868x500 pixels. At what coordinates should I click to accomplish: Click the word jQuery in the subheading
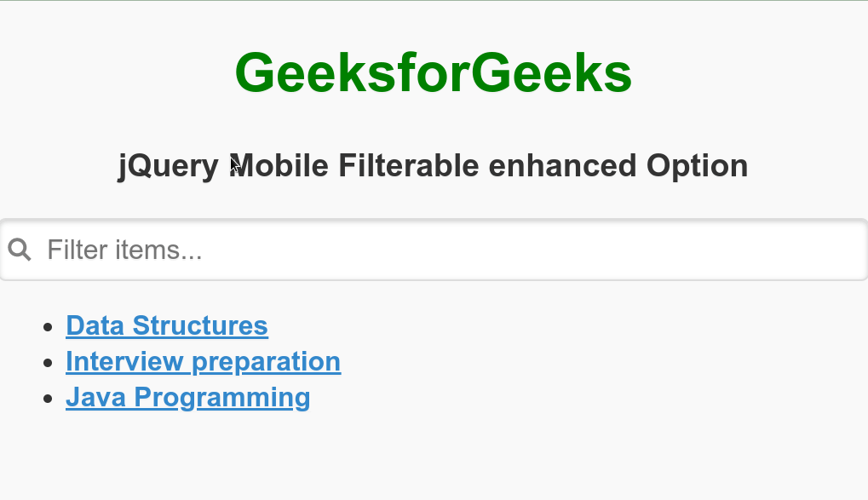point(168,165)
